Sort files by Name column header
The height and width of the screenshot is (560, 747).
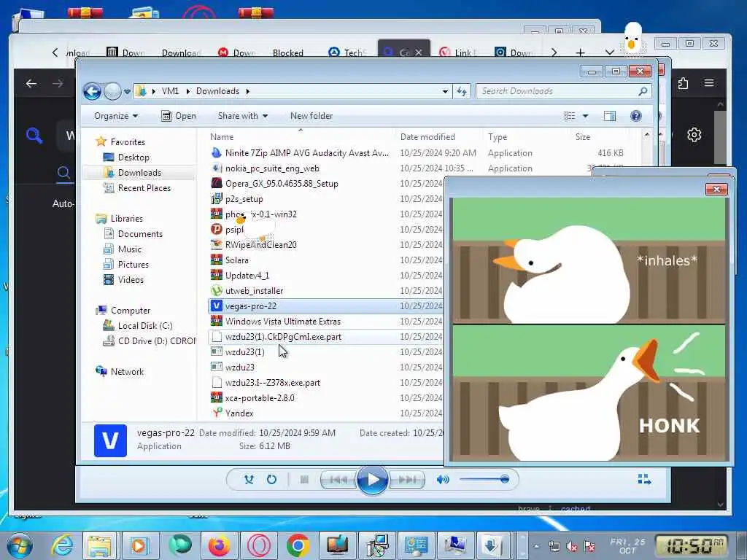point(222,136)
